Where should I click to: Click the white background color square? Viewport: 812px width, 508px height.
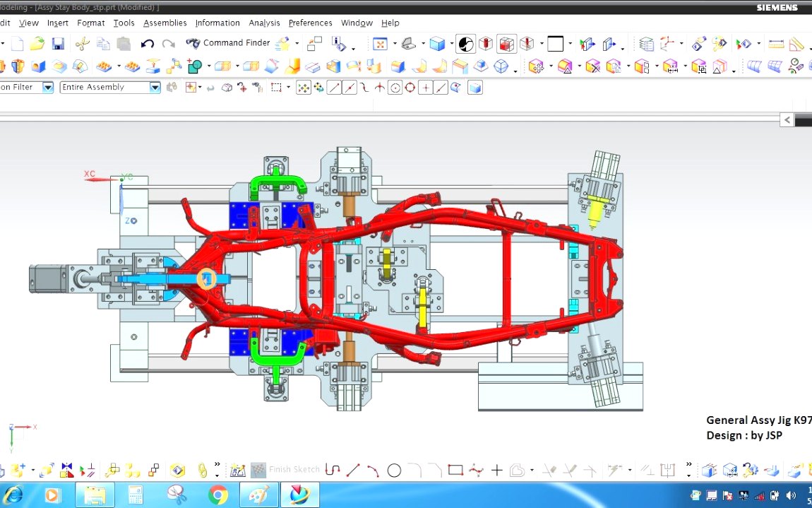[x=555, y=44]
